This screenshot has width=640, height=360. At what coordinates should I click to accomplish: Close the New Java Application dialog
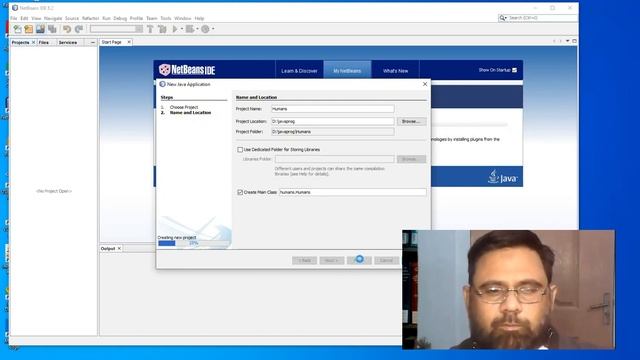click(425, 84)
